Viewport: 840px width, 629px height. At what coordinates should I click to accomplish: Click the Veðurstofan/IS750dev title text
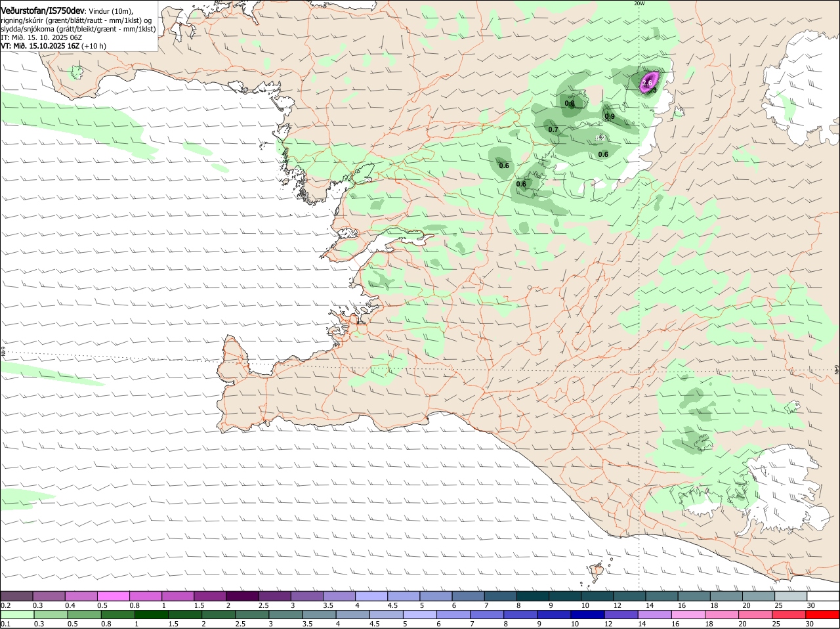tap(43, 11)
